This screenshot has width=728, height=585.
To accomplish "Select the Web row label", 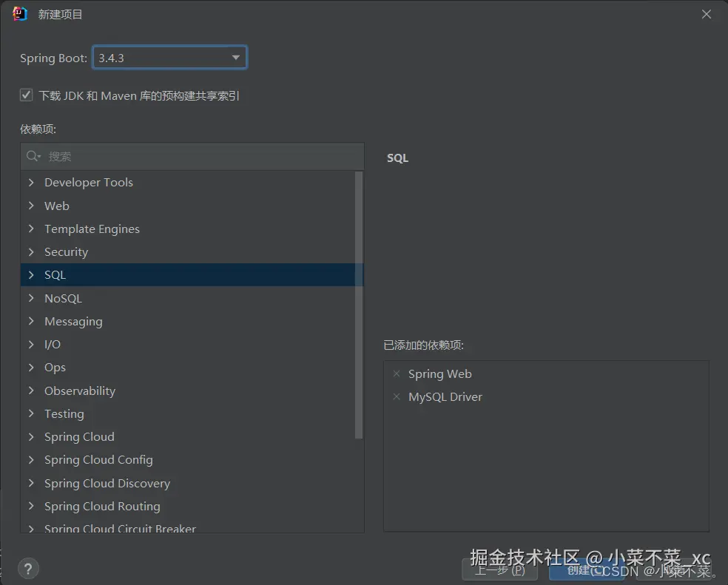I will click(57, 206).
